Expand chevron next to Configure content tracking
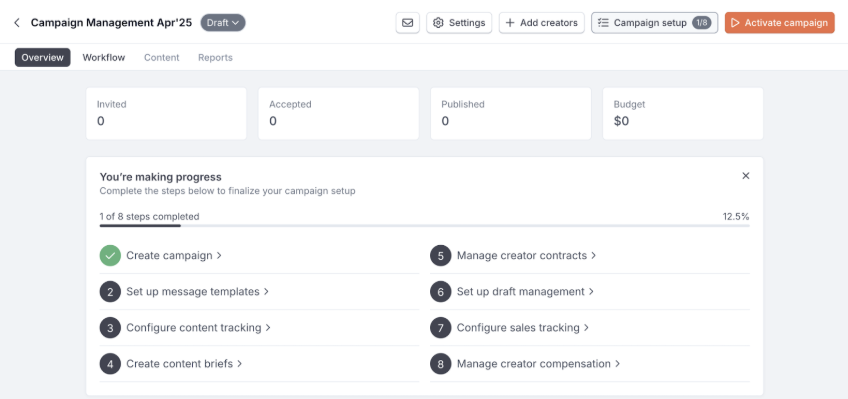 tap(268, 328)
